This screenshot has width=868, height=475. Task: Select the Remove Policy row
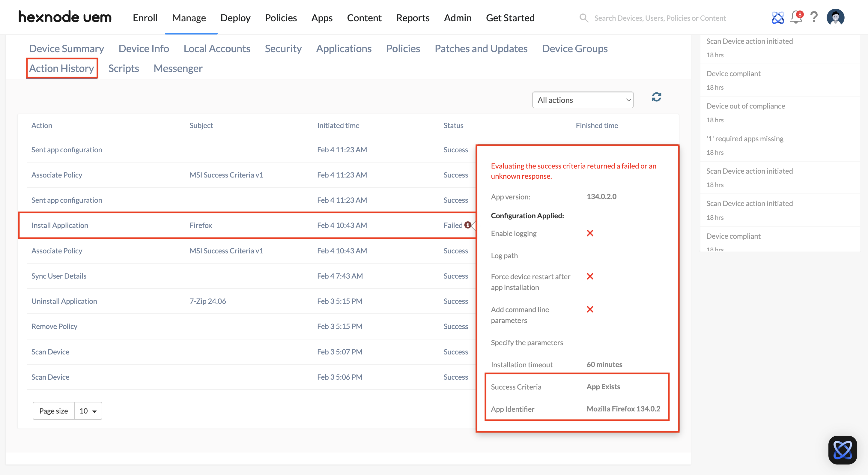coord(54,326)
